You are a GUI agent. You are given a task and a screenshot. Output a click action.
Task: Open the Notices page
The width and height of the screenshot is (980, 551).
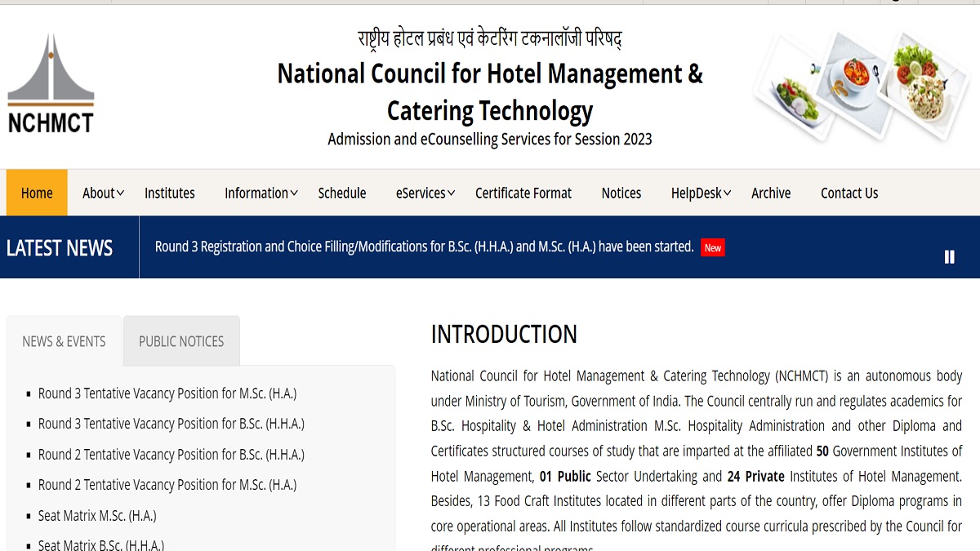621,193
